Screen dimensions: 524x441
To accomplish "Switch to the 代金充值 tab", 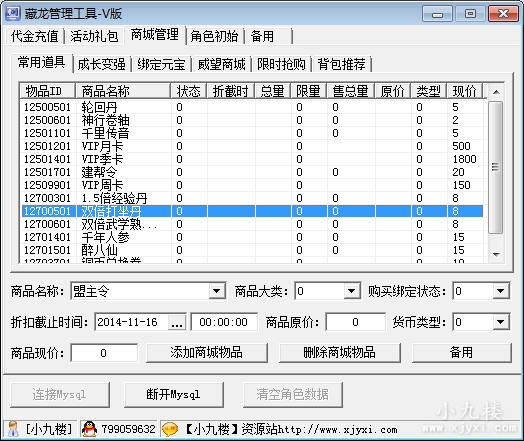I will tap(34, 36).
